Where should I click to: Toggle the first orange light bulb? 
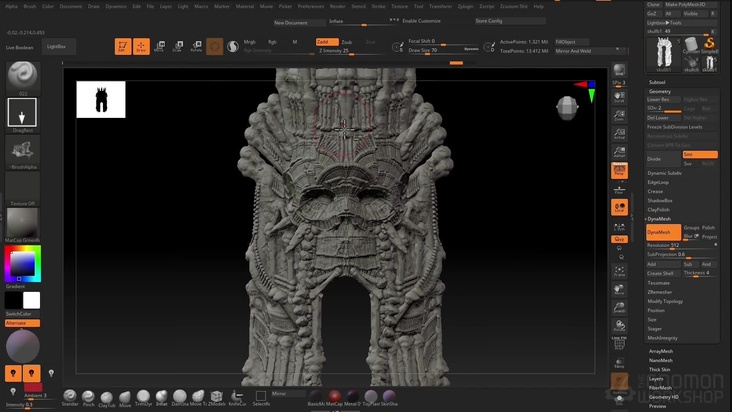coord(13,373)
